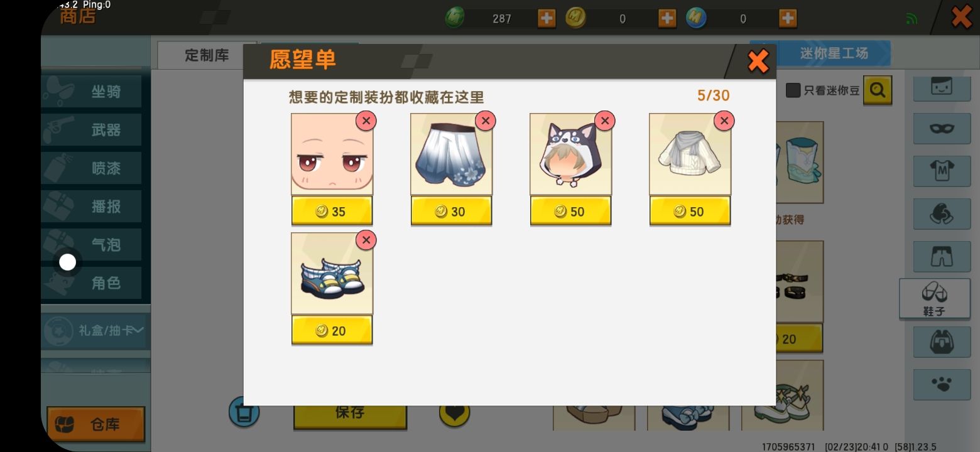Screen dimensions: 980x452
Task: Close the 愿望单 wishlist dialog
Action: pyautogui.click(x=758, y=62)
